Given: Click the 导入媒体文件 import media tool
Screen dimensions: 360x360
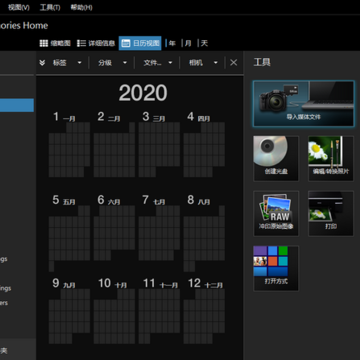Looking at the screenshot, I should (303, 104).
